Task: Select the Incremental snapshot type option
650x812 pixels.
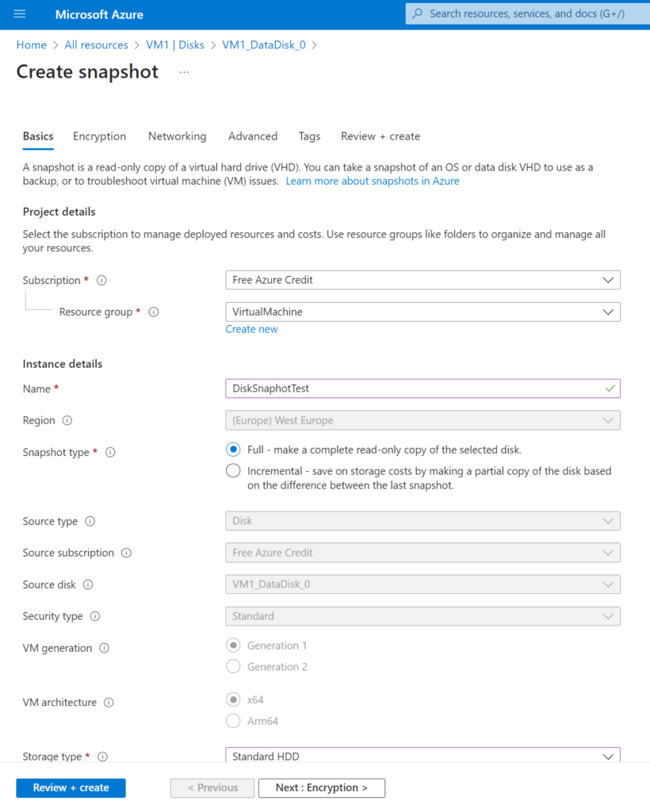Action: coord(233,471)
